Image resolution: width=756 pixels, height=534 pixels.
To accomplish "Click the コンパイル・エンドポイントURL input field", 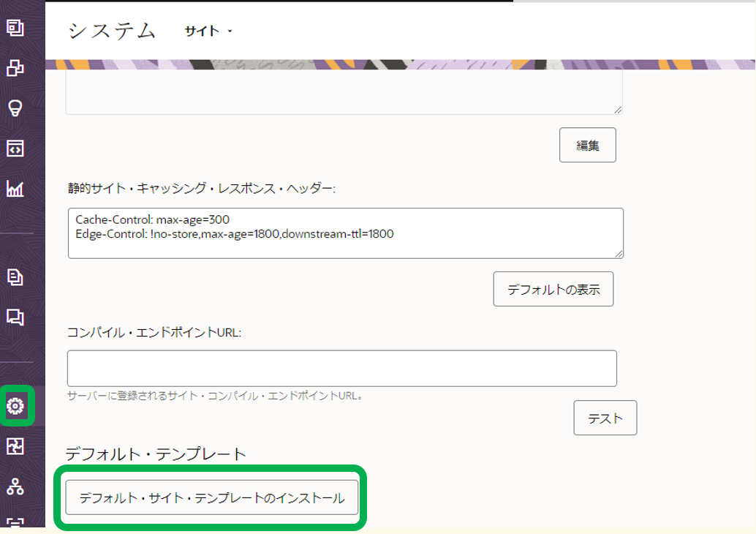I will (x=341, y=368).
